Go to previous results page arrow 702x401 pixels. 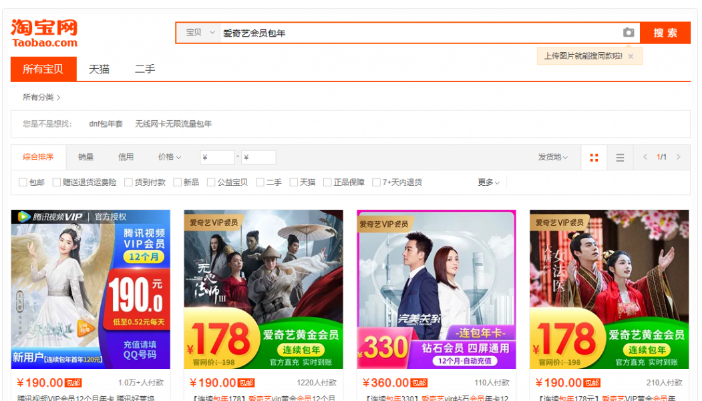(645, 157)
